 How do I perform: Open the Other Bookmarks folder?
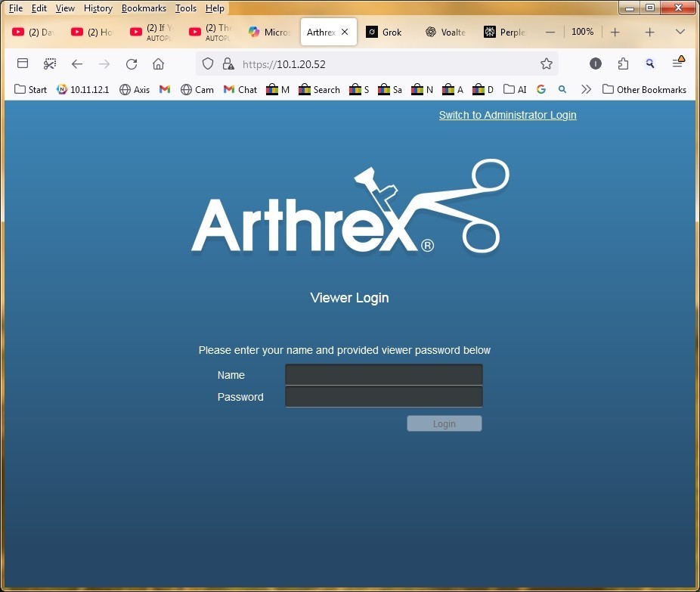pos(644,90)
